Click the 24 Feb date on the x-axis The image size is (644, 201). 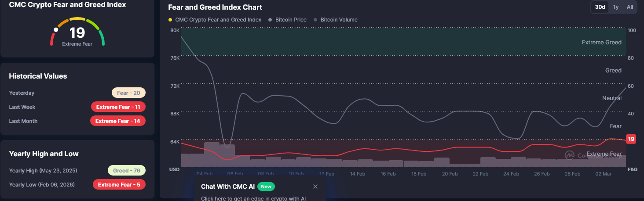coord(511,174)
